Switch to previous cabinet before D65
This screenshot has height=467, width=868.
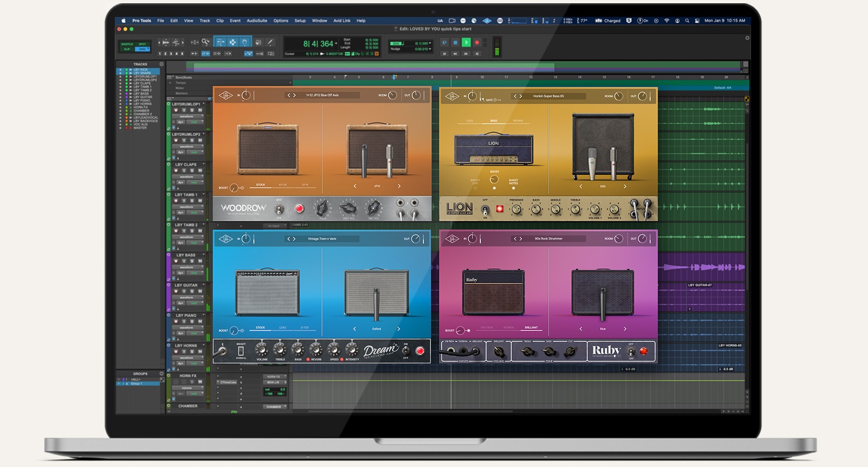tap(580, 186)
